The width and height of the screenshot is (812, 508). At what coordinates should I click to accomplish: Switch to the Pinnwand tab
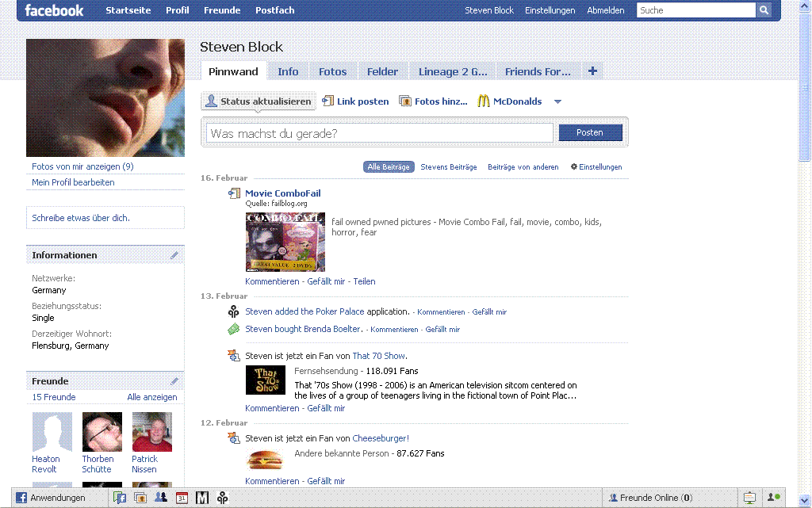[233, 71]
